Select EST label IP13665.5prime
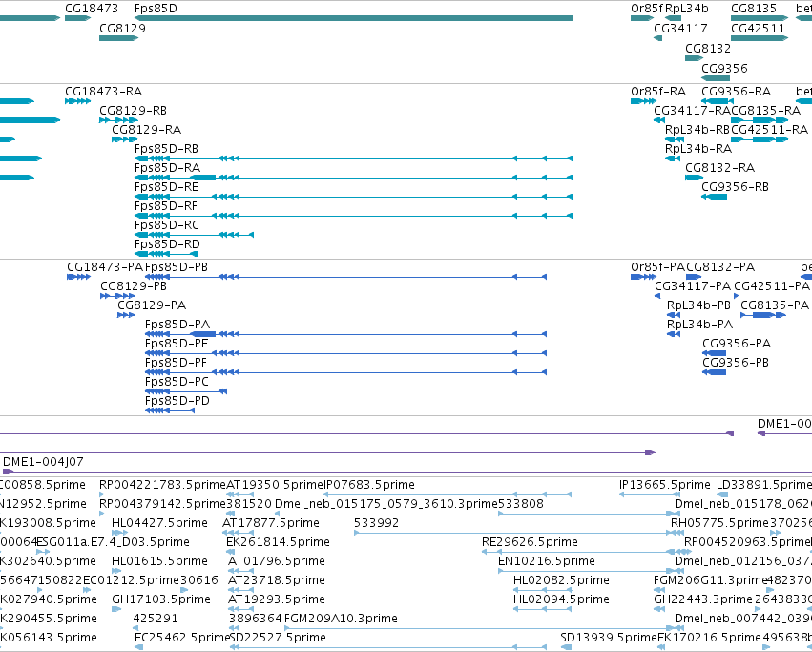The height and width of the screenshot is (652, 812). tap(665, 485)
